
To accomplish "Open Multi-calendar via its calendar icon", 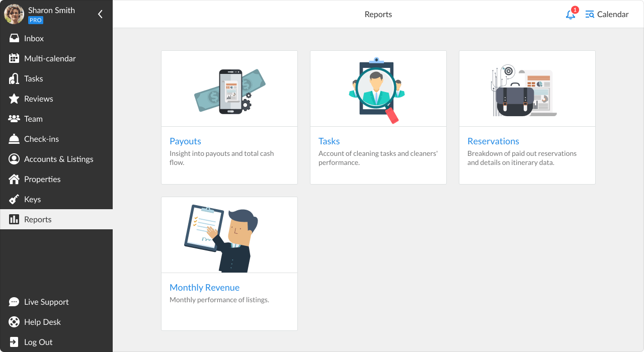I will click(x=14, y=58).
